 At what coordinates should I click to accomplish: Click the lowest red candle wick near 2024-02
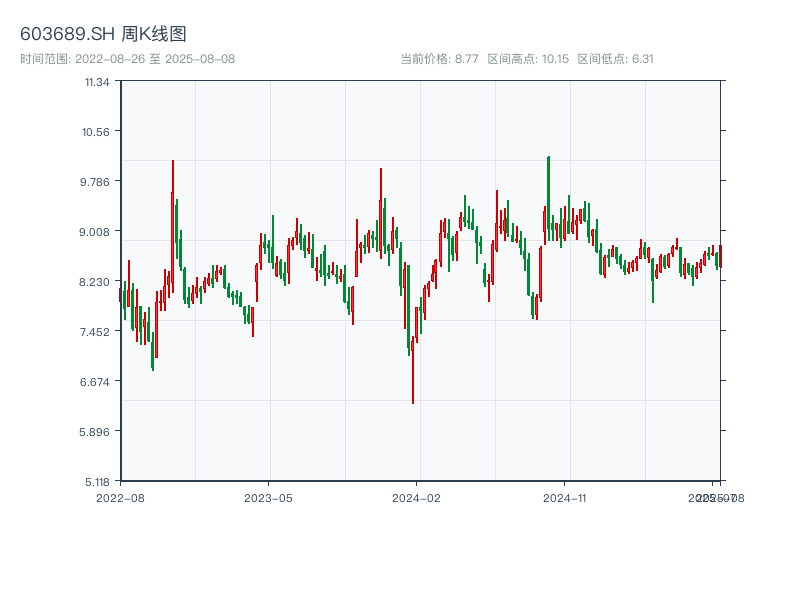[x=413, y=370]
